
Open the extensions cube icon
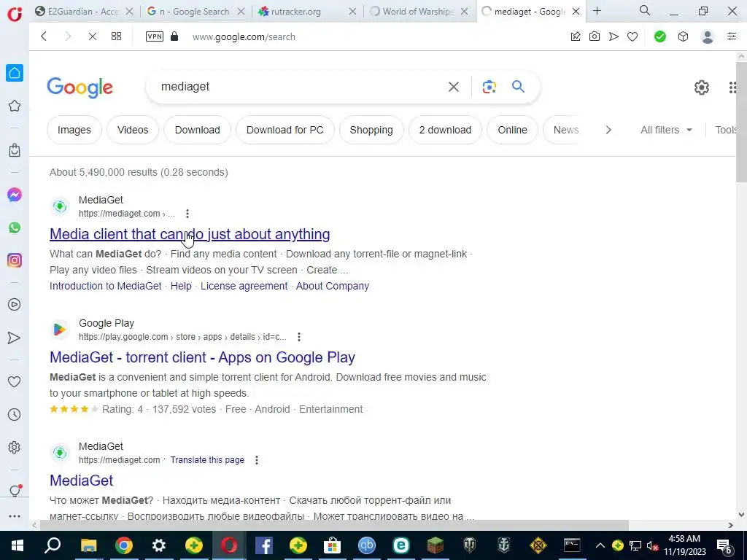683,36
